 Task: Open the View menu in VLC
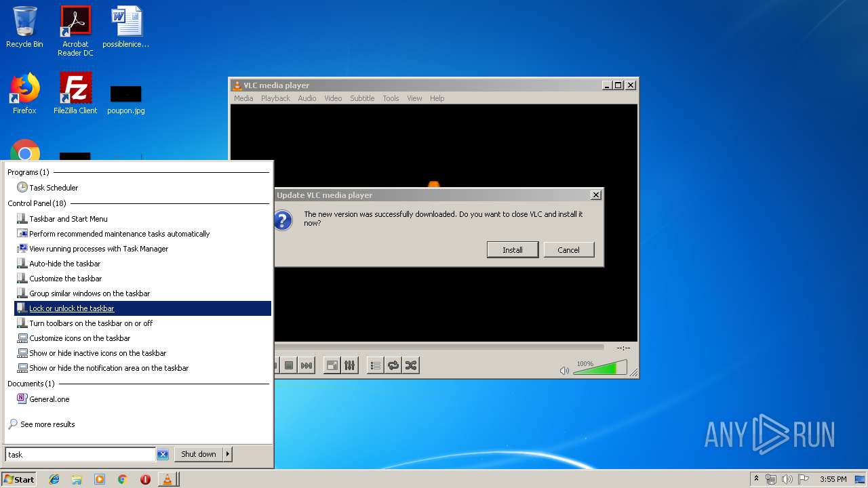[414, 98]
